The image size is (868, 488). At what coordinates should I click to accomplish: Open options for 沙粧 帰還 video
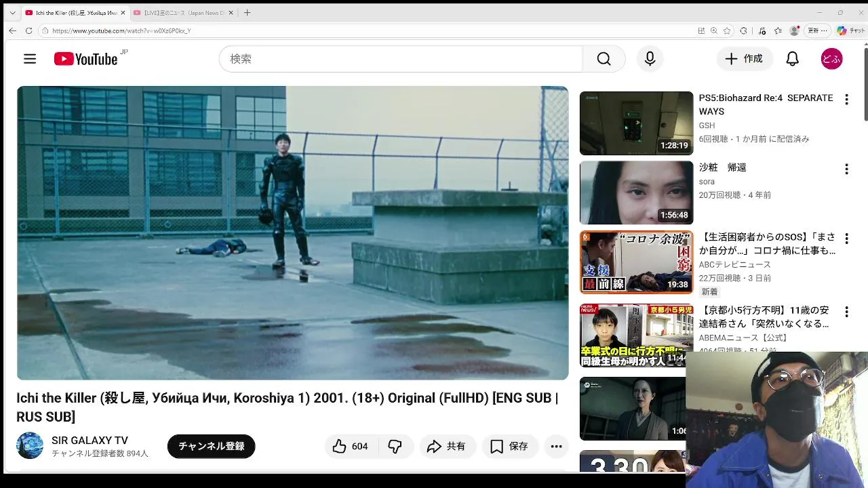click(x=846, y=169)
